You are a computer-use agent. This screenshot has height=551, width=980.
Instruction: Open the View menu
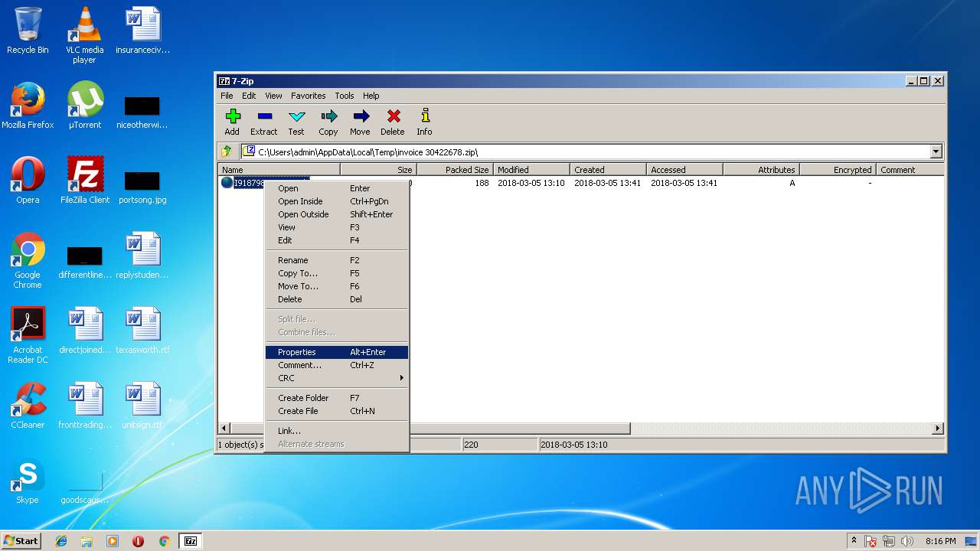coord(273,96)
